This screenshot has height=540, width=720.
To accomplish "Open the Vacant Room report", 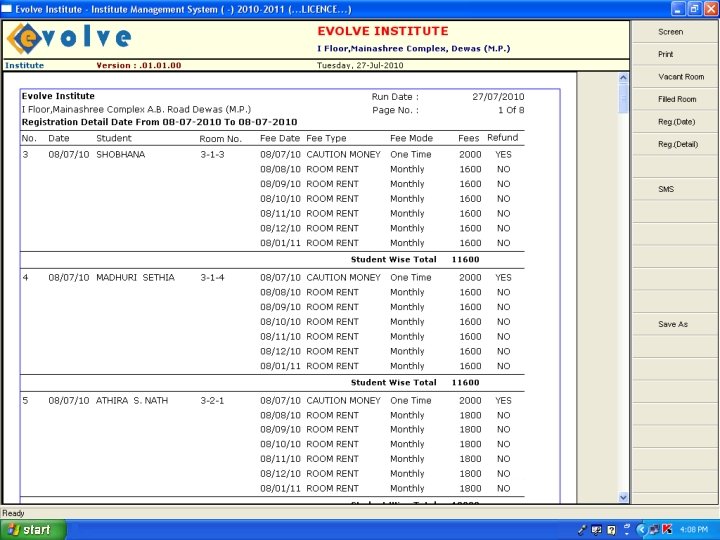I will point(675,77).
